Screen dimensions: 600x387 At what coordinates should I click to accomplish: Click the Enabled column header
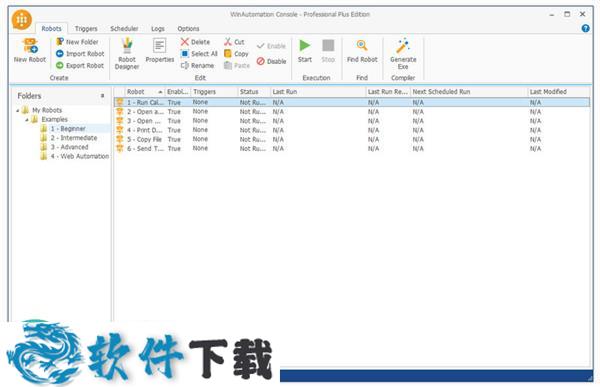(178, 92)
